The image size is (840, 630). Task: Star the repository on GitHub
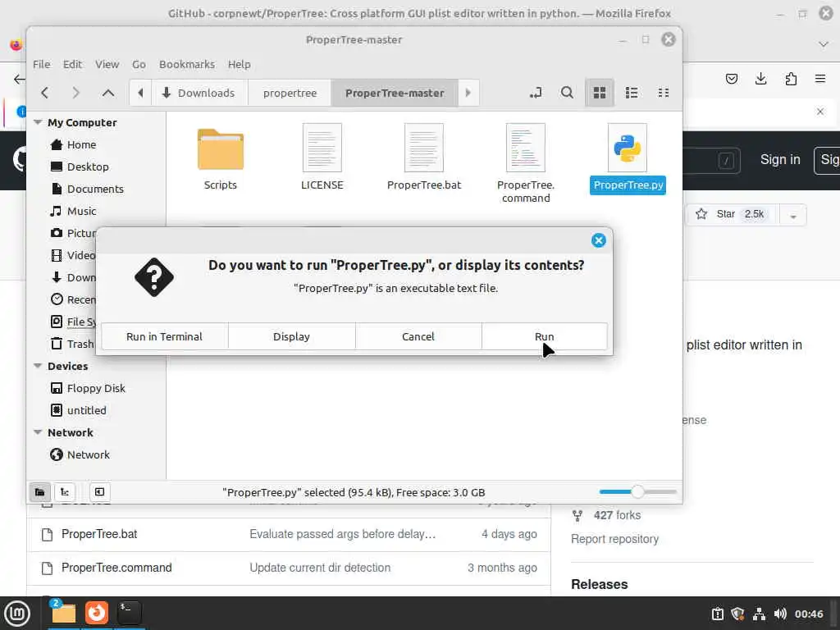[733, 214]
